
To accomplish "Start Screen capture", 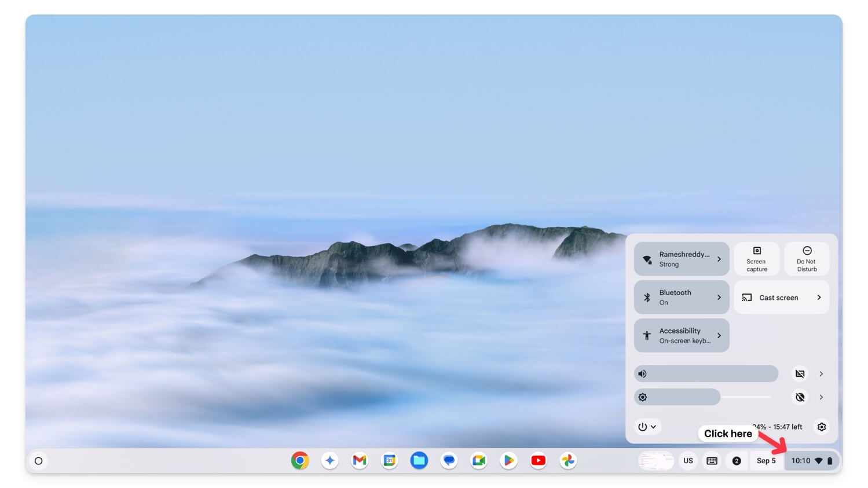I will (x=757, y=259).
